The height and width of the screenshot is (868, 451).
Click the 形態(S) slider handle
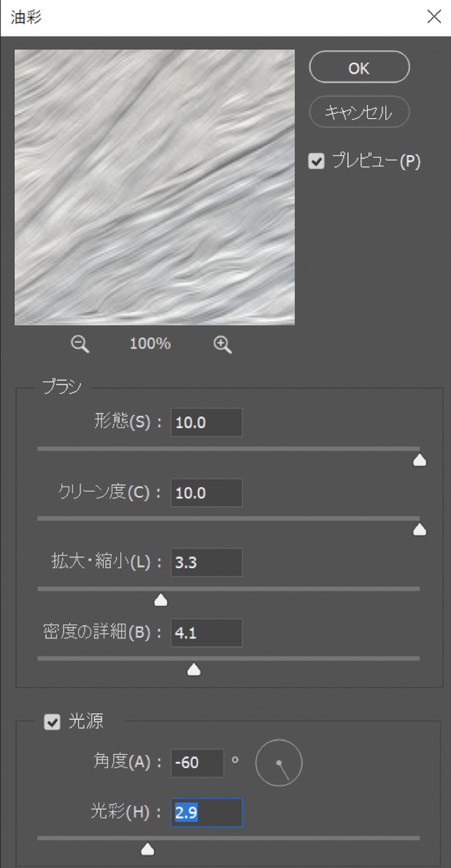pos(419,460)
